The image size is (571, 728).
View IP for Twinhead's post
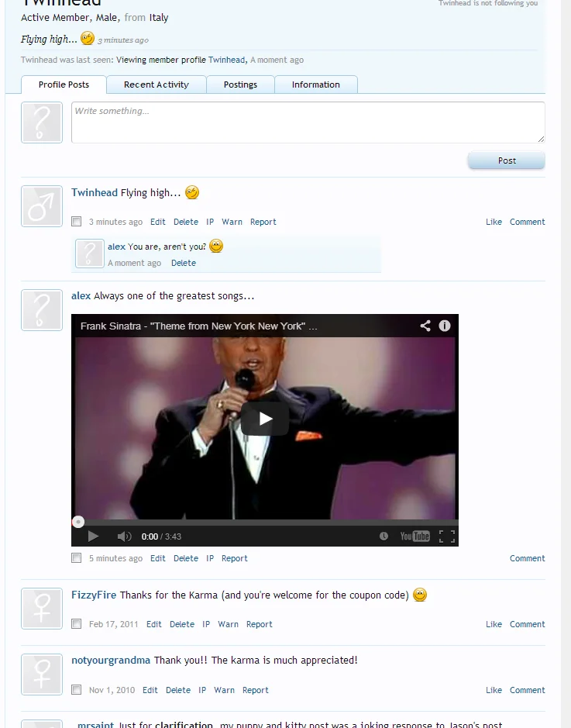[210, 222]
